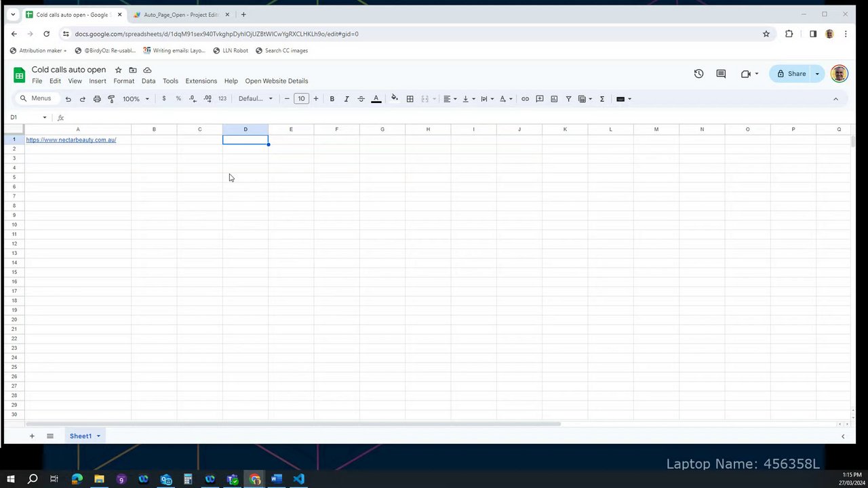Open the font family dropdown

tap(256, 99)
